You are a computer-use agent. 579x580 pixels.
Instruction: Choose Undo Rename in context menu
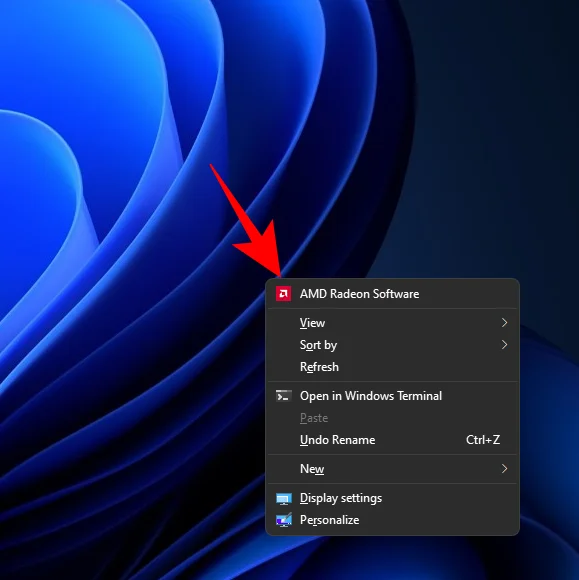393,440
